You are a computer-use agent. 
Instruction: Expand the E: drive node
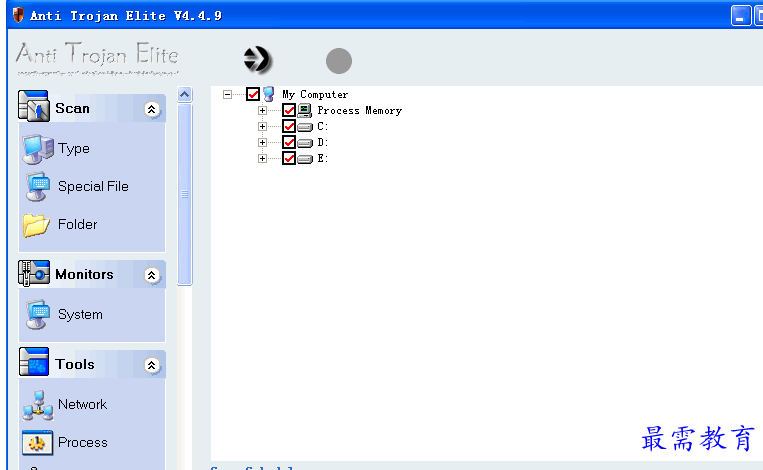point(262,159)
